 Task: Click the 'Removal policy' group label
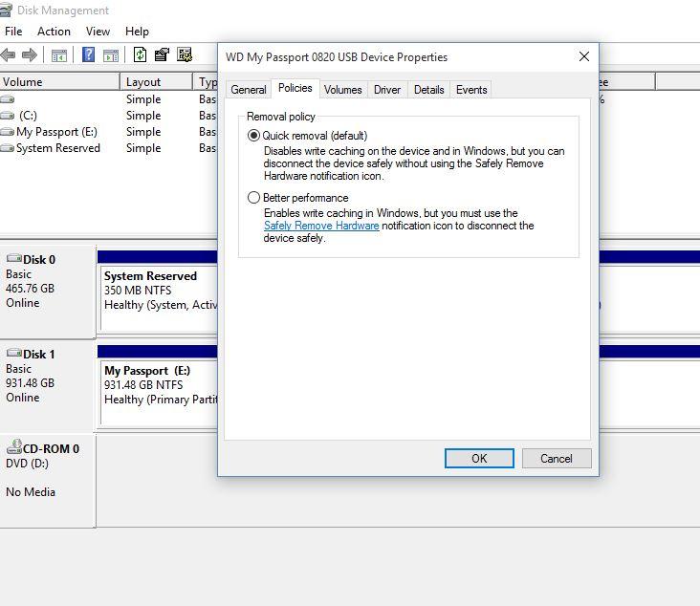(x=281, y=117)
